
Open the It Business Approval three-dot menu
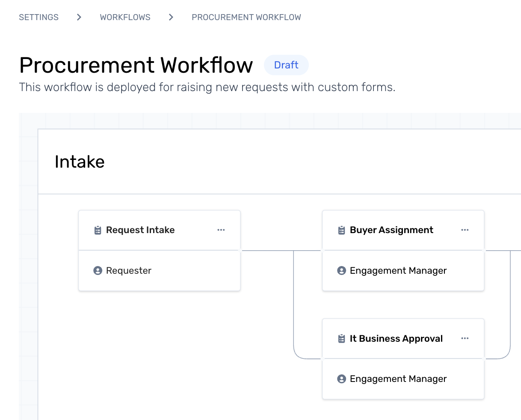click(x=465, y=338)
